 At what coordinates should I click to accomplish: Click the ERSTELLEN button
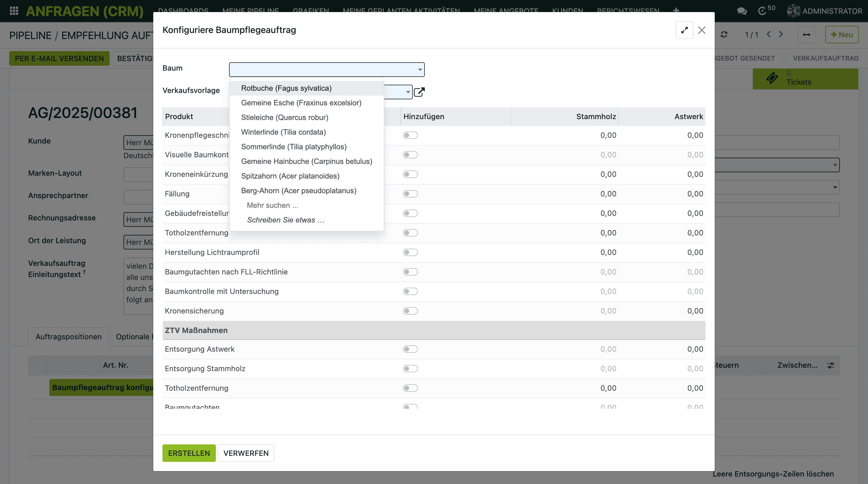[x=189, y=453]
